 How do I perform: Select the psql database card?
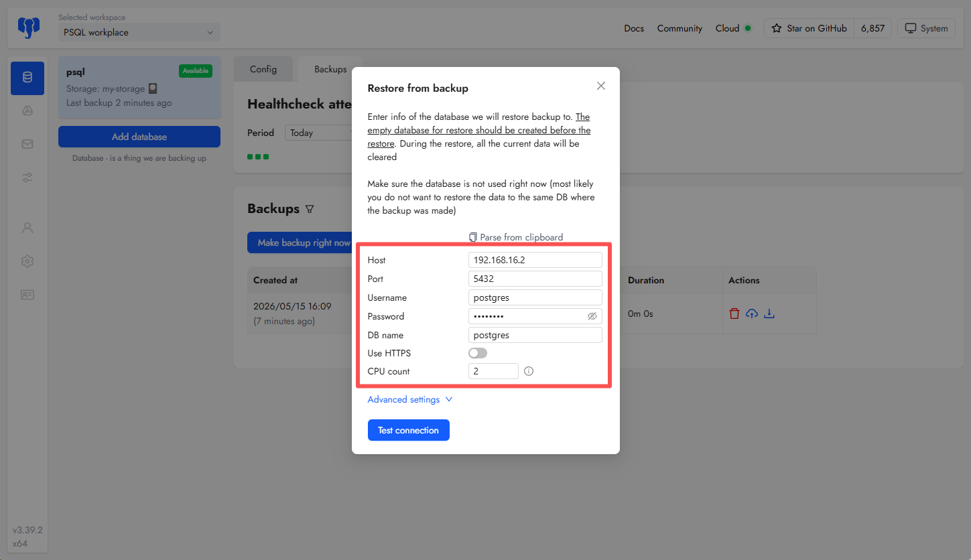click(x=139, y=88)
